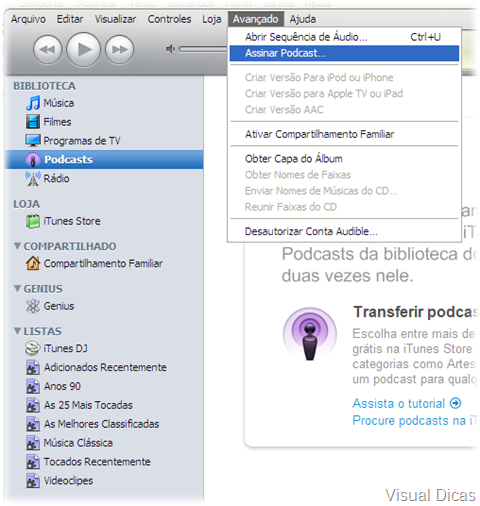Open the Visualizar menu

pos(115,19)
